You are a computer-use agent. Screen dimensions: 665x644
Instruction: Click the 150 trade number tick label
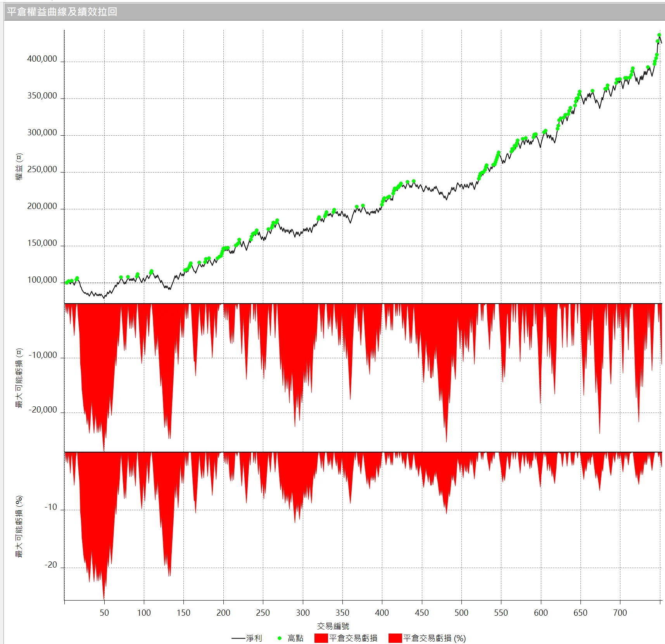(183, 613)
